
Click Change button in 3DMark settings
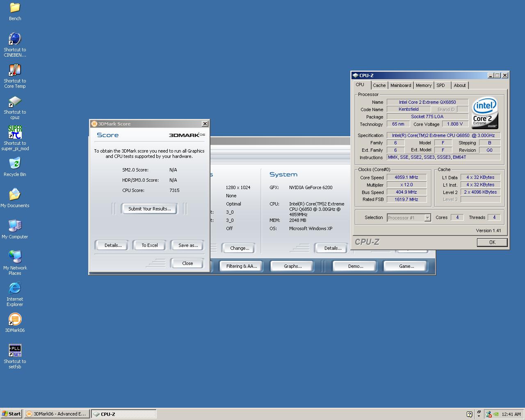[240, 248]
